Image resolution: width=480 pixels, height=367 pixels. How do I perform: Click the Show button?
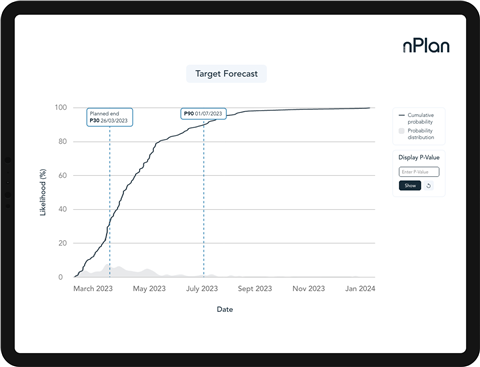(x=410, y=186)
